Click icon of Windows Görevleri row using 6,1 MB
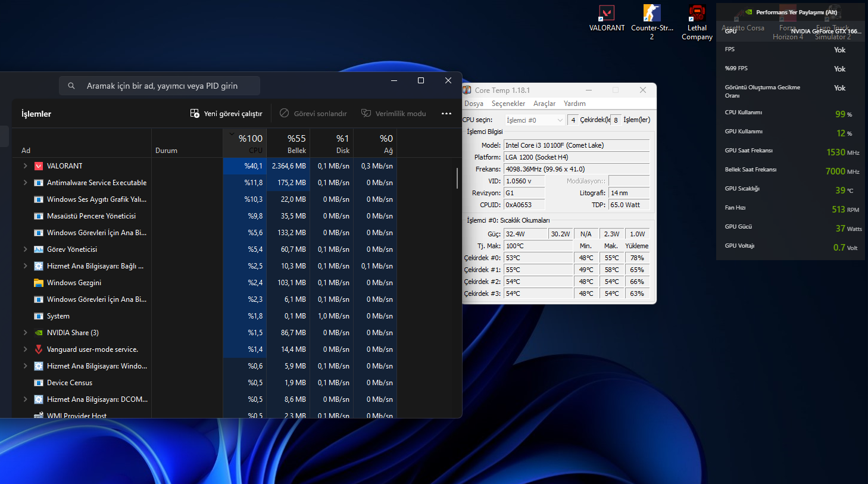868x484 pixels. [x=39, y=299]
